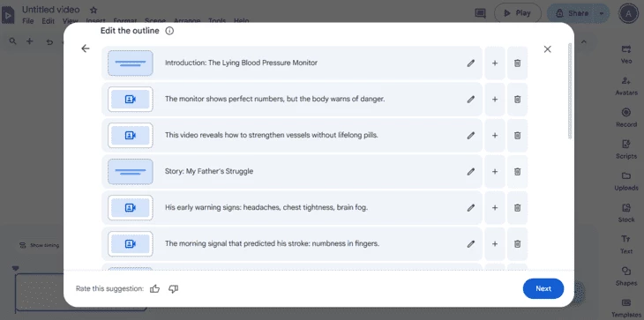
Task: Collapse the toolbar with the chevron up
Action: pos(584,41)
